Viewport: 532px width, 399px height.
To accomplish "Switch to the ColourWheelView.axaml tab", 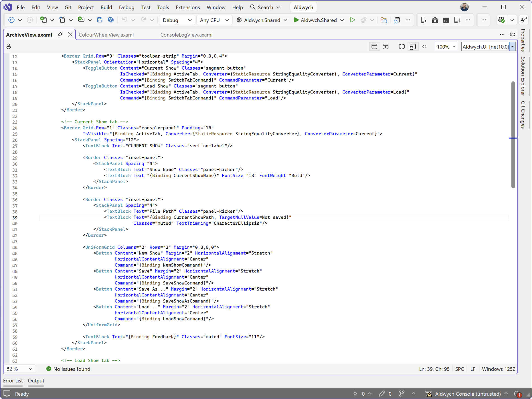I will pyautogui.click(x=106, y=35).
